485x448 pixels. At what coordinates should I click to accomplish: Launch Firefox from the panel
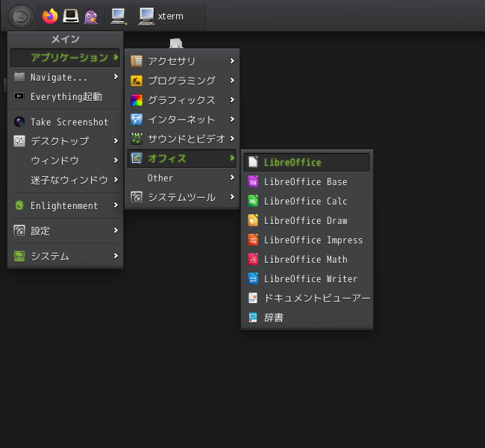coord(50,16)
